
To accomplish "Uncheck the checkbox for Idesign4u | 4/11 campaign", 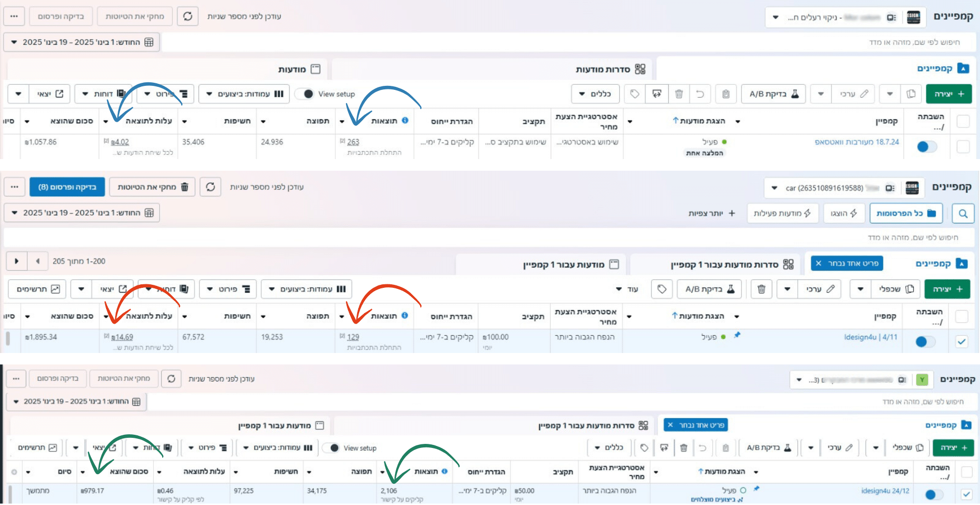I will [x=962, y=342].
